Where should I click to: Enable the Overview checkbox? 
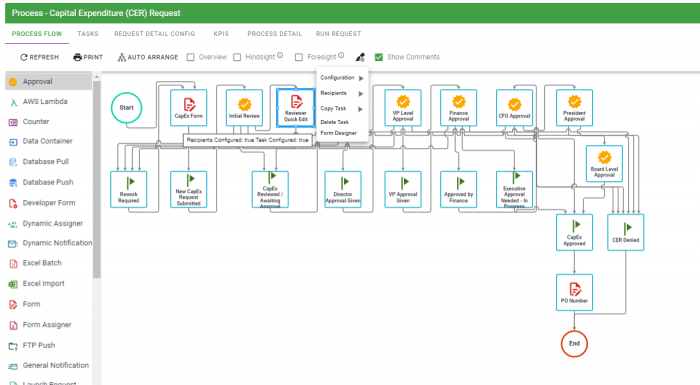191,57
